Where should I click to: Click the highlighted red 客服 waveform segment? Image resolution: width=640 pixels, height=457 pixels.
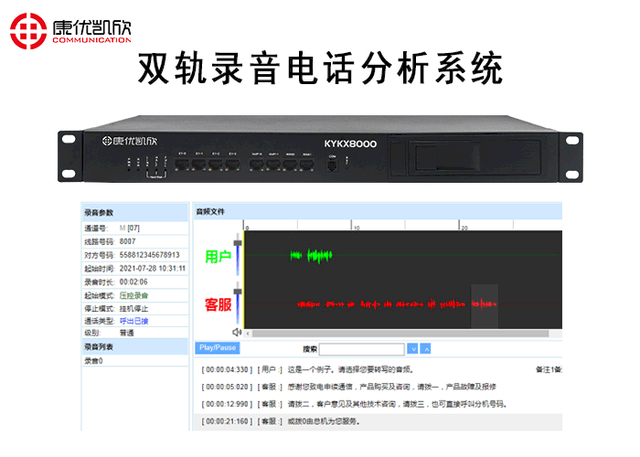484,304
